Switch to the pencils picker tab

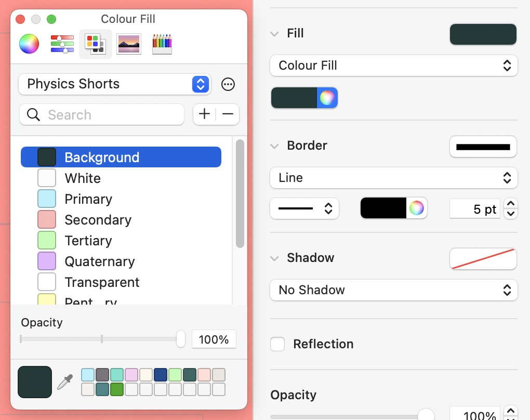[162, 44]
